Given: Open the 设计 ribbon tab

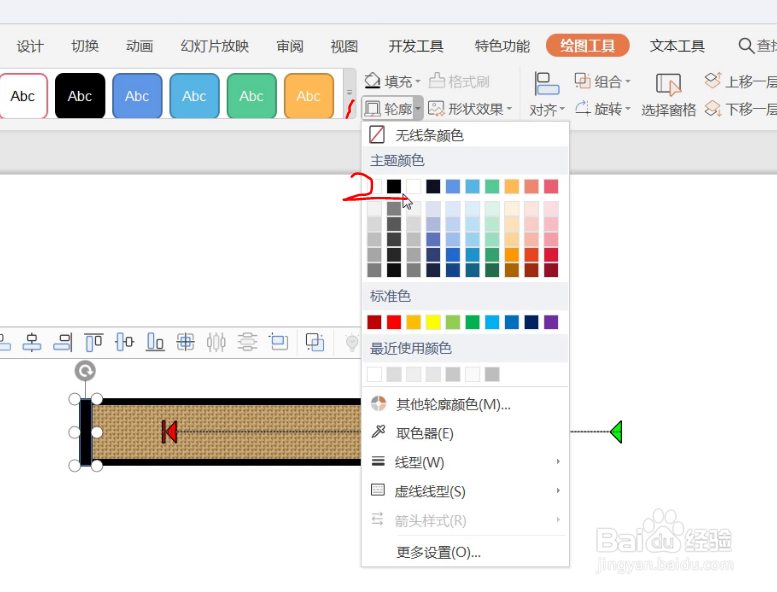Looking at the screenshot, I should (30, 46).
